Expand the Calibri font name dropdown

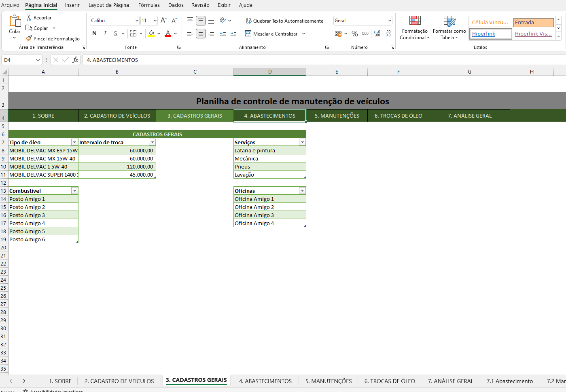point(137,21)
